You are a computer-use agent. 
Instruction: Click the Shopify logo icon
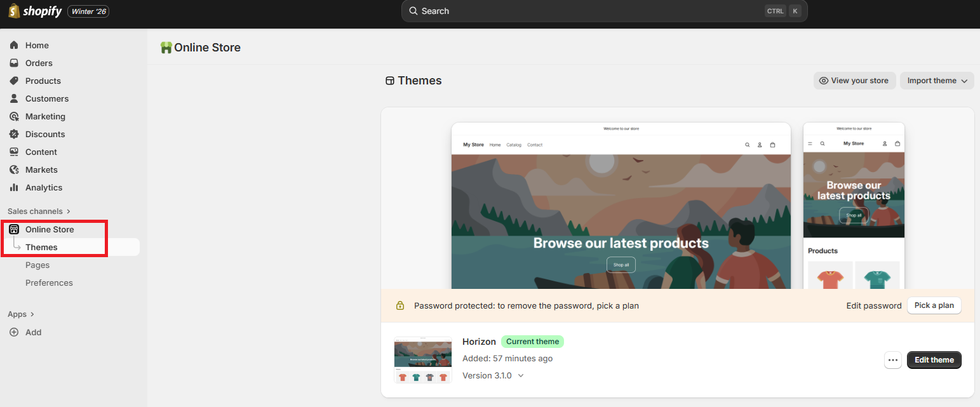13,11
